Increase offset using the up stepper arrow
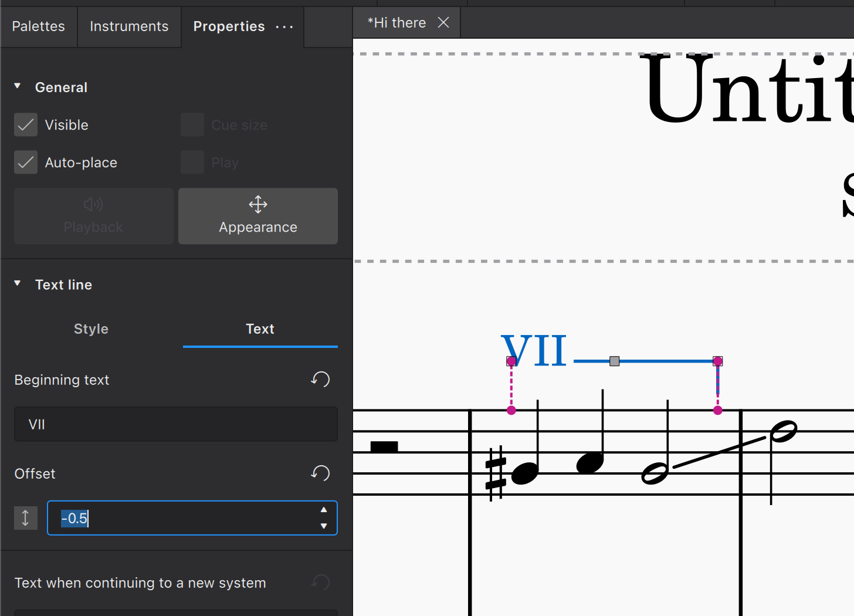Screen dimensions: 854x616 coord(323,510)
